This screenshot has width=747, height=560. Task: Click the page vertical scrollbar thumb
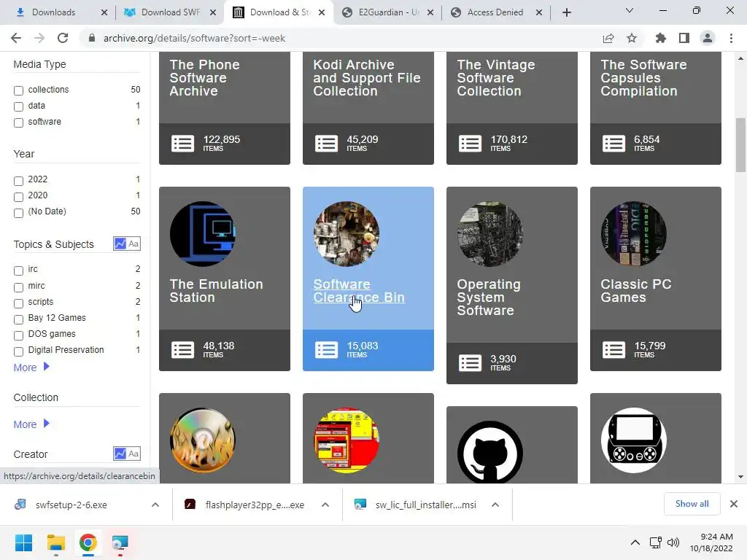tap(740, 144)
